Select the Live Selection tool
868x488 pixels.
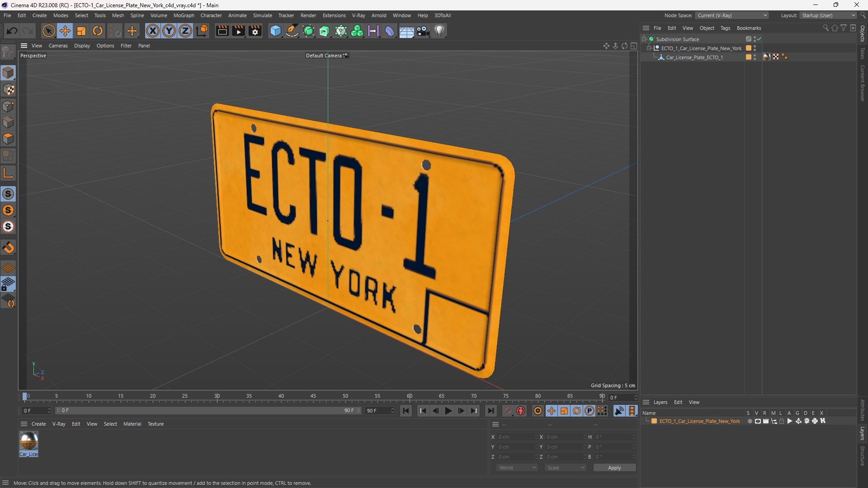(x=48, y=31)
